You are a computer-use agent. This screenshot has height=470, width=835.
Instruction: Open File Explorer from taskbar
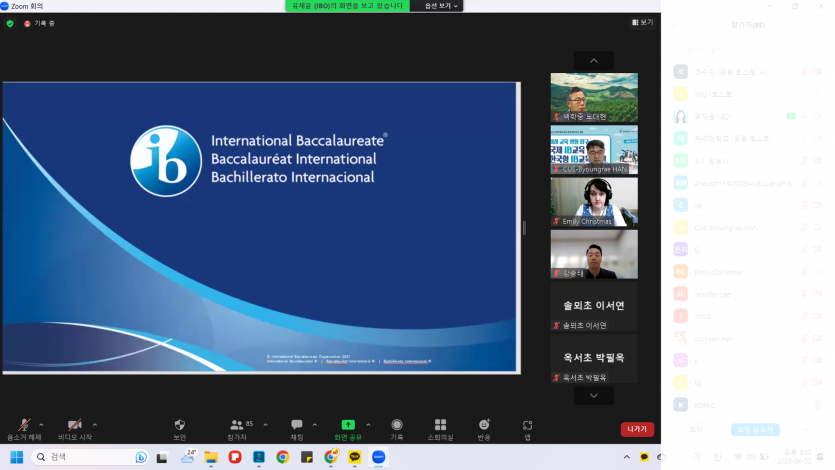(x=211, y=457)
